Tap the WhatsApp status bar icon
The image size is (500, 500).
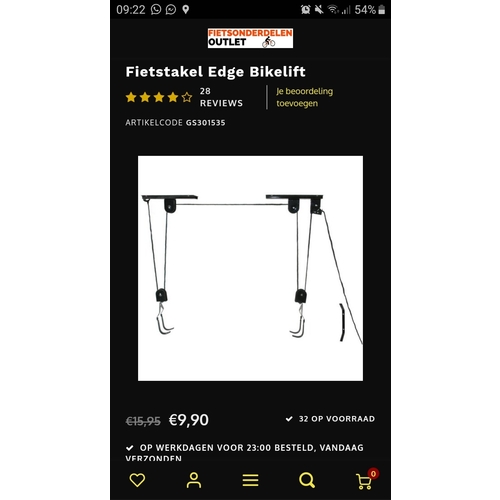coord(156,10)
